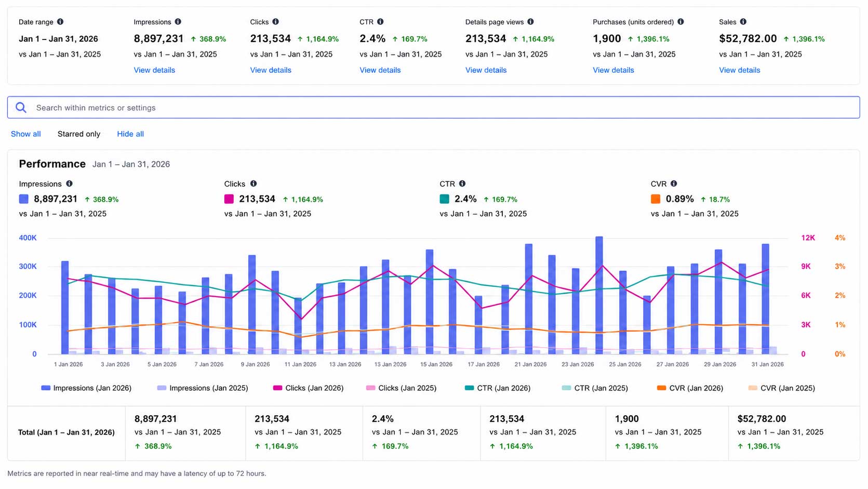Toggle Clicks (Jan 2025) legend series
The width and height of the screenshot is (868, 489).
(401, 388)
